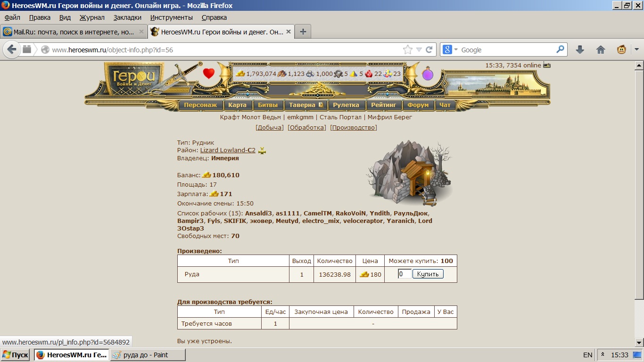Click the ore resource icon beside 1,000
The height and width of the screenshot is (362, 644).
point(310,74)
